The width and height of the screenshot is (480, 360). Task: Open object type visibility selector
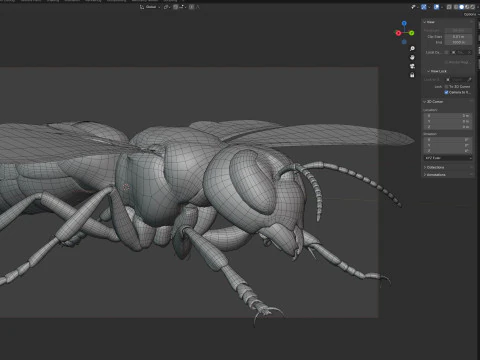coord(415,7)
